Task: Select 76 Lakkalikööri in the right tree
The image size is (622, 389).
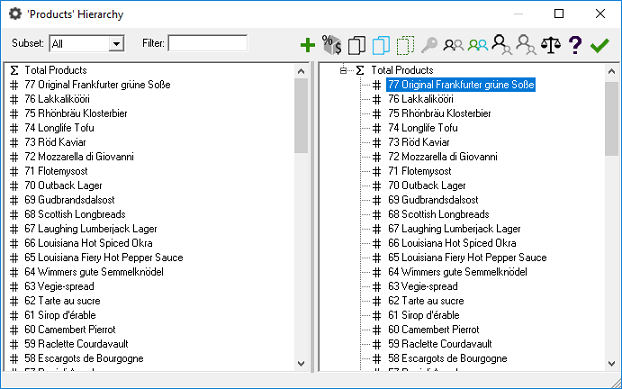Action: click(420, 99)
